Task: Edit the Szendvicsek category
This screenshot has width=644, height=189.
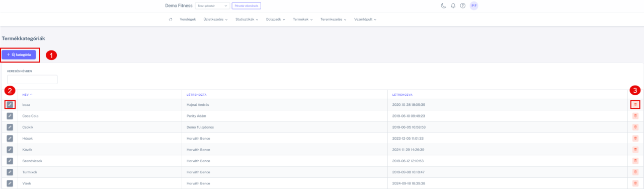Action: [10, 161]
